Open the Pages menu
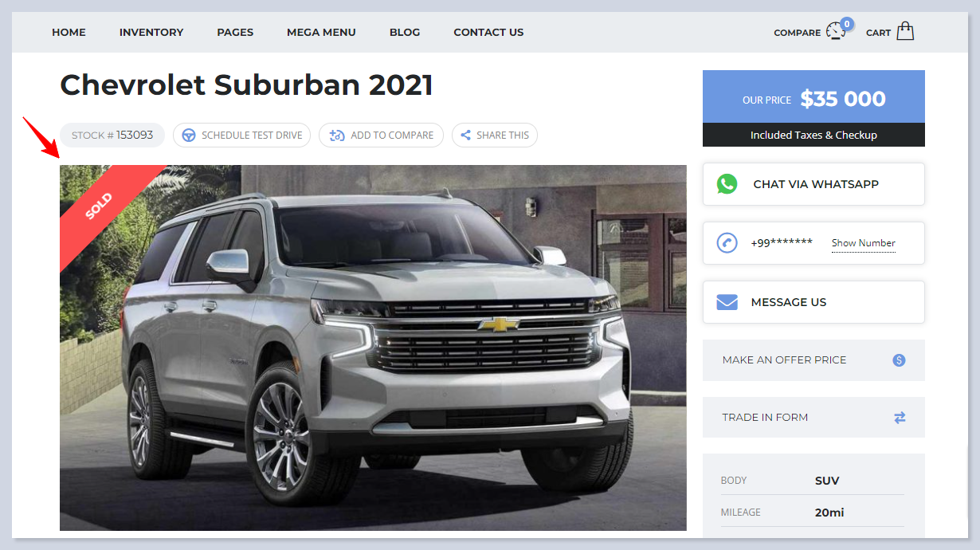Image resolution: width=980 pixels, height=550 pixels. coord(235,33)
